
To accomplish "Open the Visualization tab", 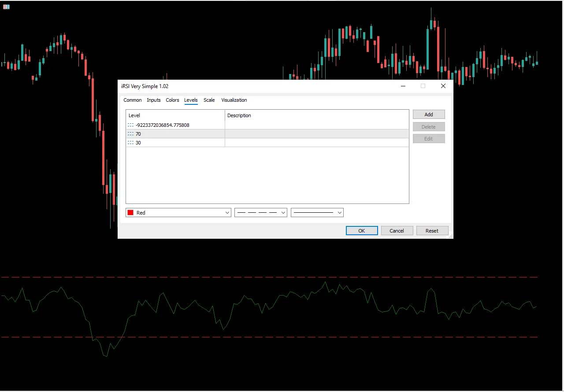I will coord(234,100).
